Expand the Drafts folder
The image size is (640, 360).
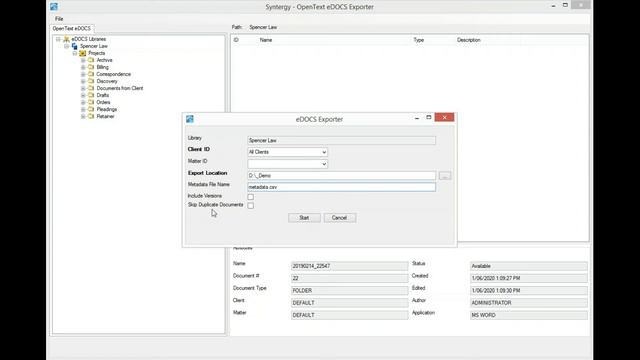click(83, 95)
